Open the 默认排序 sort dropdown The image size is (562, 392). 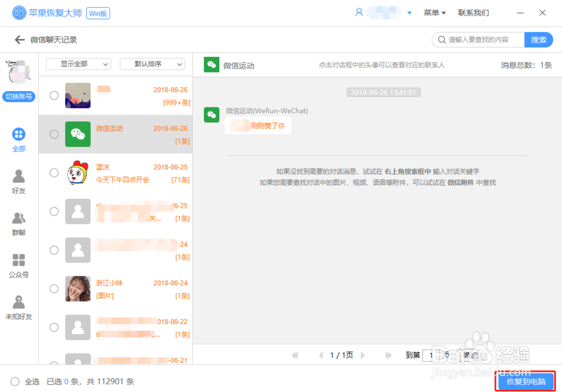[153, 64]
